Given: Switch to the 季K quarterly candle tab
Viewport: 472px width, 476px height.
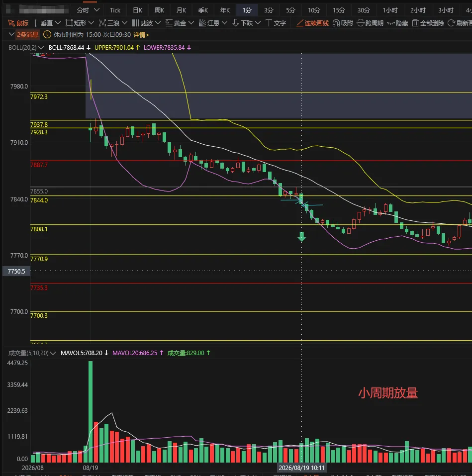Looking at the screenshot, I should click(x=203, y=10).
